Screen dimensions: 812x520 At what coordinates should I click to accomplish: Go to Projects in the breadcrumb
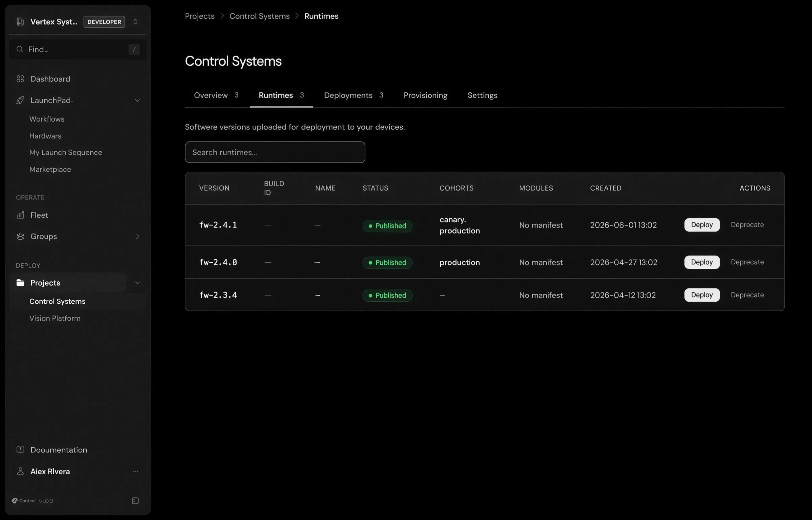(200, 16)
